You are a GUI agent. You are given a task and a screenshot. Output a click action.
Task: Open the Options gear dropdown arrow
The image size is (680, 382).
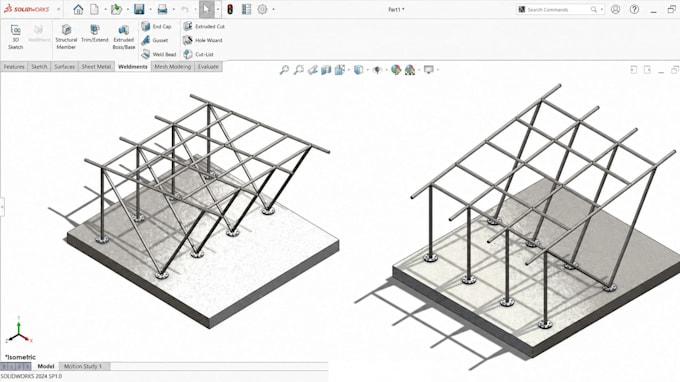273,9
